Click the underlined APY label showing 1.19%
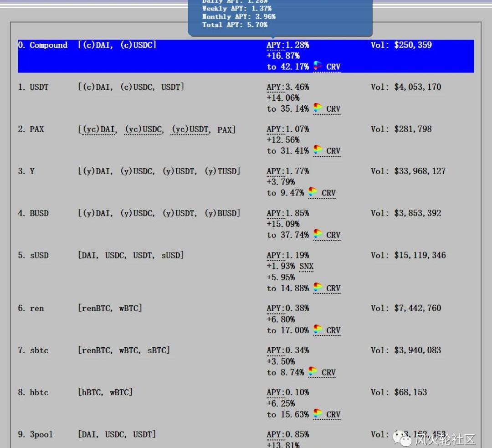The width and height of the screenshot is (492, 448). pyautogui.click(x=276, y=255)
